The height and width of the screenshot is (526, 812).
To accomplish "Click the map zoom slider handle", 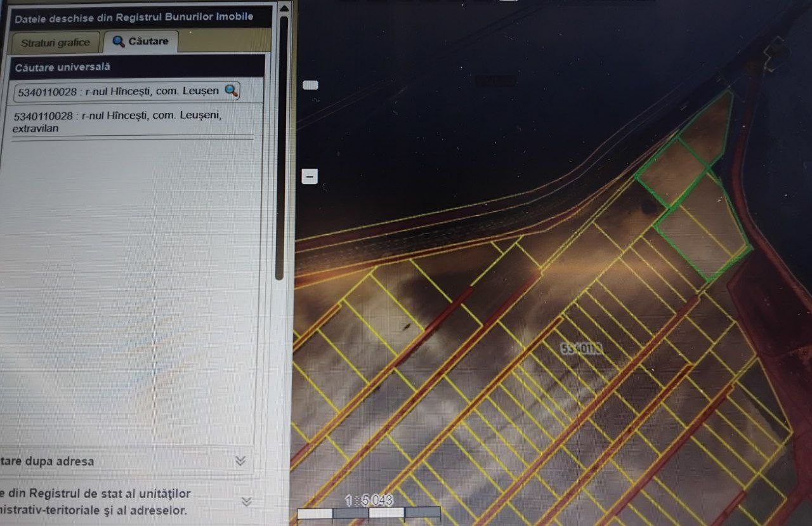I will 310,85.
